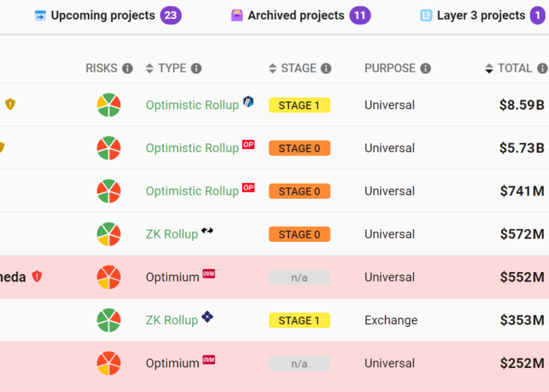Click the STAGE 0 badge in $572M row
Viewport: 549px width, 392px height.
299,235
